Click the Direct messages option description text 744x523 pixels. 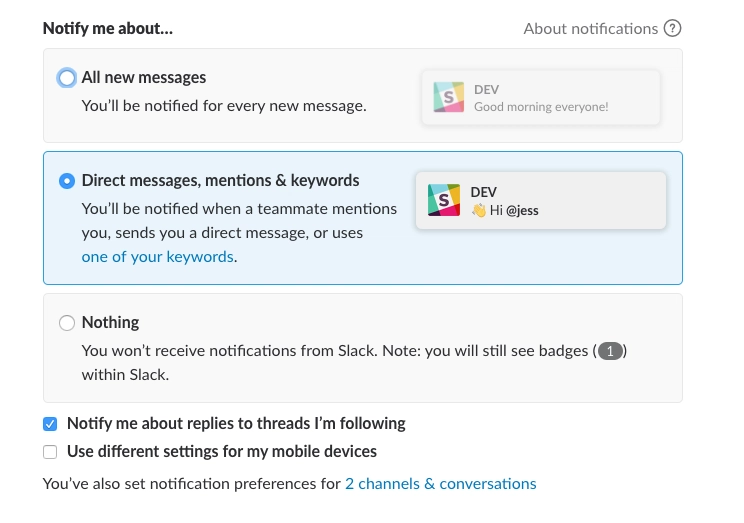239,233
